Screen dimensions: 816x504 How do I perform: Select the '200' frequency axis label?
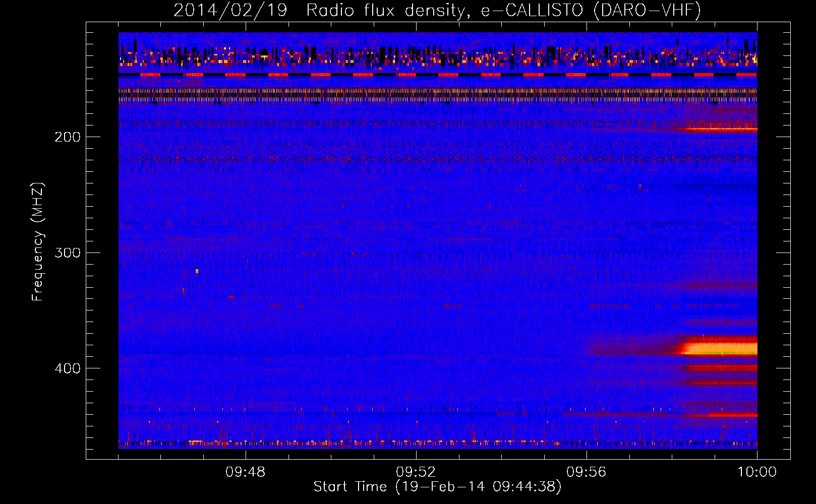(68, 137)
